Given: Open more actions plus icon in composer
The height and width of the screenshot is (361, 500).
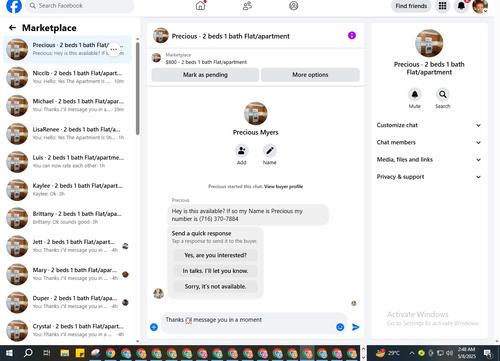Looking at the screenshot, I should tap(154, 327).
